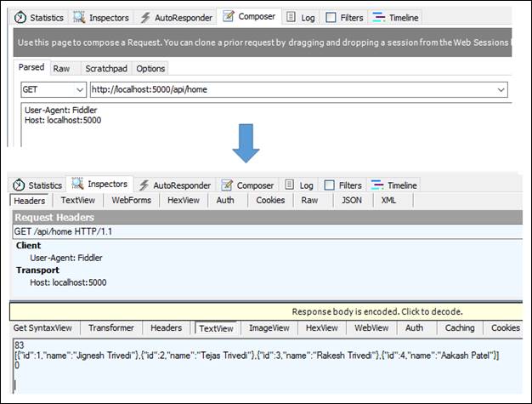This screenshot has height=404, width=532.
Task: Click the Inspectors magnifier icon in top panel
Action: pos(79,17)
